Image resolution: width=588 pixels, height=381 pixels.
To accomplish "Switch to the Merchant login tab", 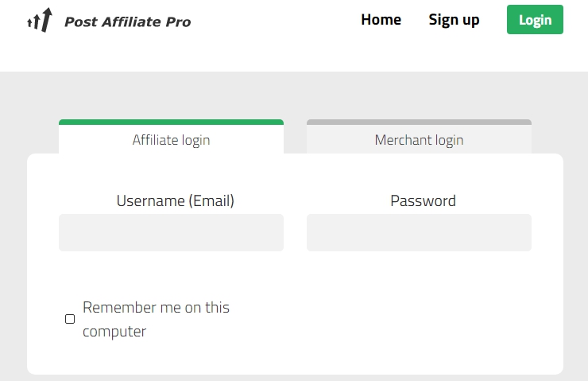I will point(419,140).
